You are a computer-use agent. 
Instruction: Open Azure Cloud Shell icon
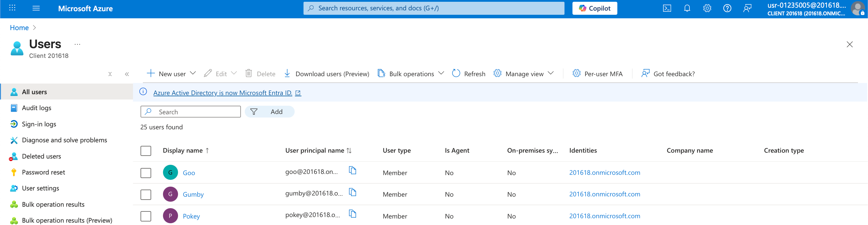point(667,9)
